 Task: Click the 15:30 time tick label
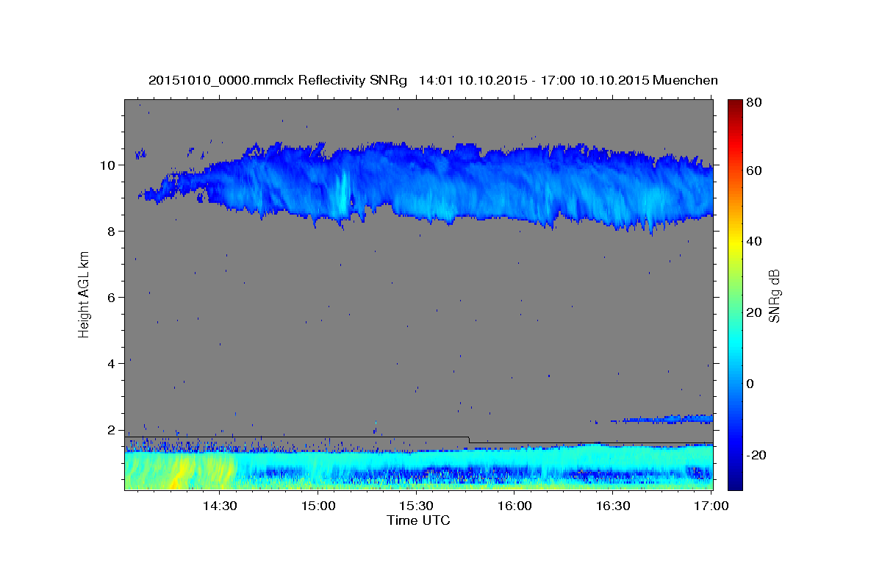point(416,506)
